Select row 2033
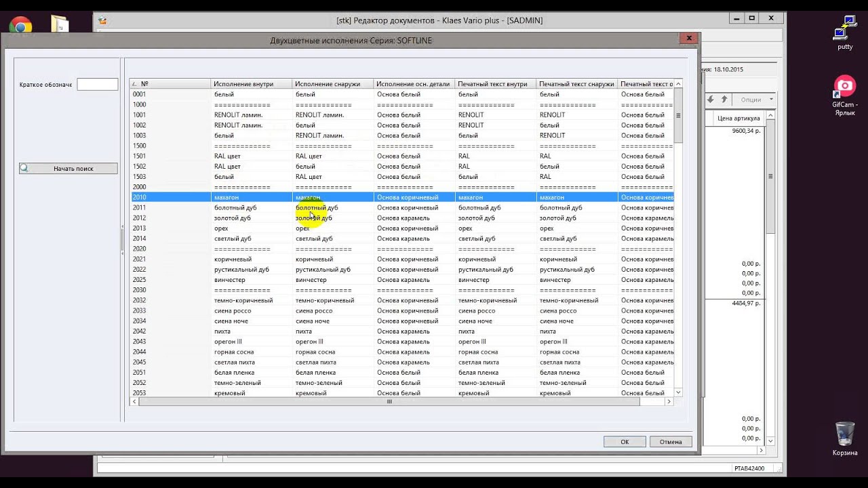The image size is (868, 488). click(402, 310)
